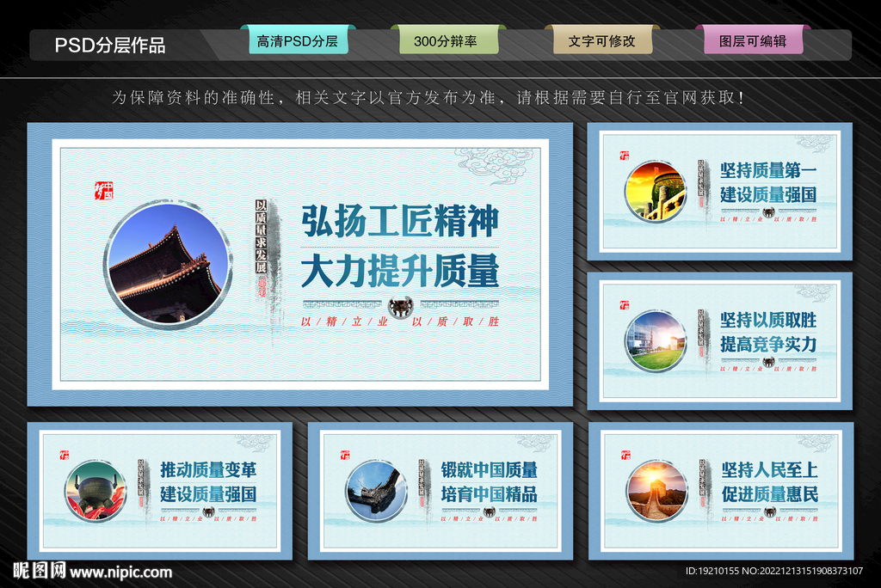Click the 300分辩率 green tag

pos(448,40)
